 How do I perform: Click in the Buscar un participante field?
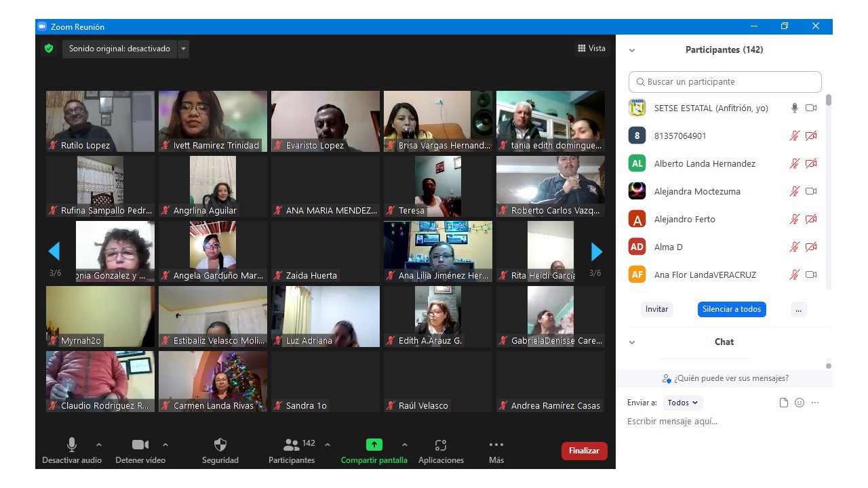click(725, 82)
